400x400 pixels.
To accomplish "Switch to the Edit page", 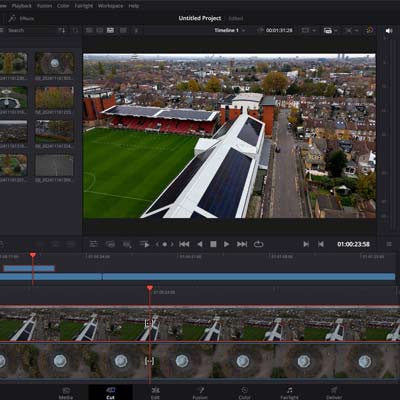I will tap(155, 393).
